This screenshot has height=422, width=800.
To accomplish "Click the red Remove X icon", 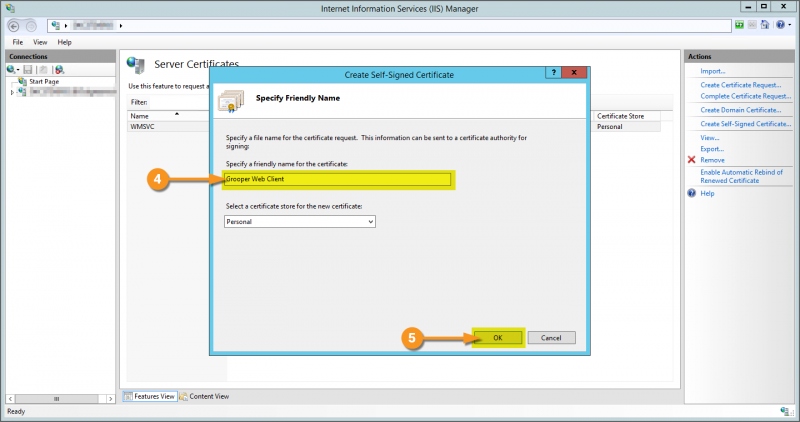I will pos(691,160).
